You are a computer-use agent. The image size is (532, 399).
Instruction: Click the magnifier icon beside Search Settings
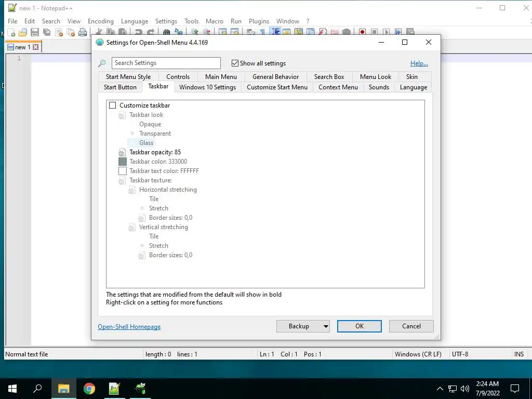(x=102, y=63)
